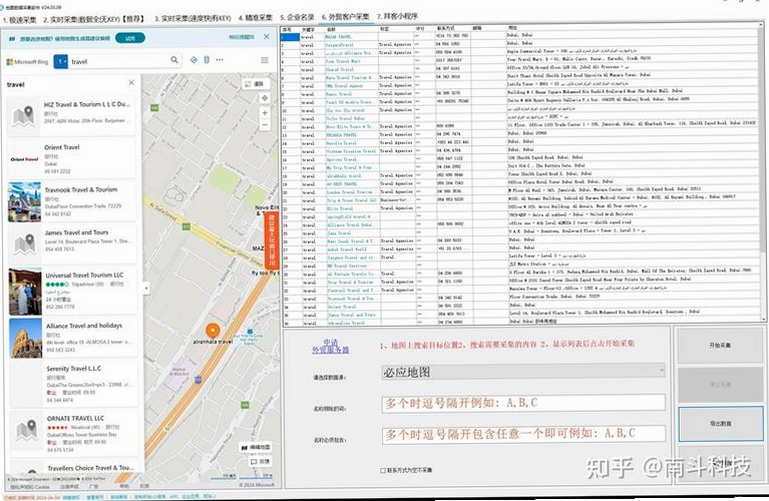
Task: Click Universal Travel Tourism LLC thumbnail
Action: [25, 291]
